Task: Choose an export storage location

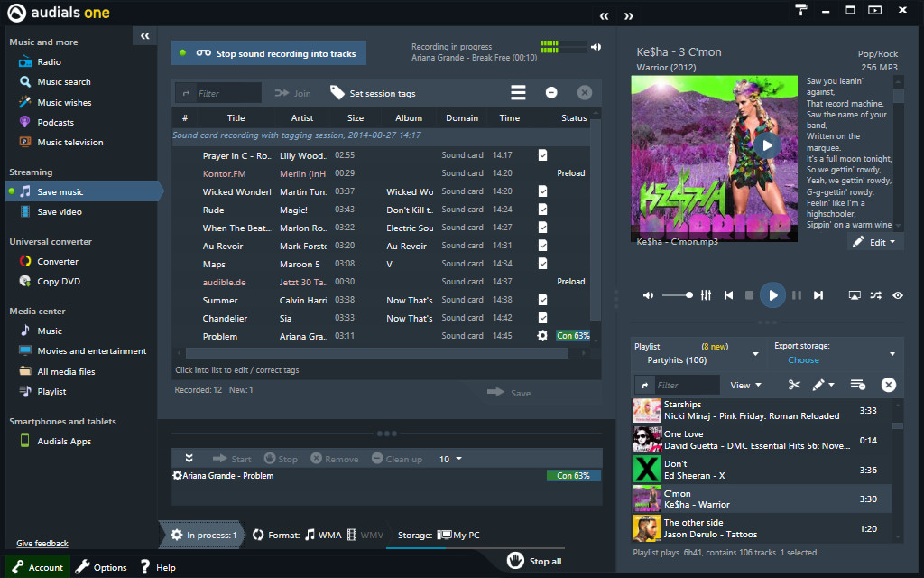Action: (x=803, y=359)
